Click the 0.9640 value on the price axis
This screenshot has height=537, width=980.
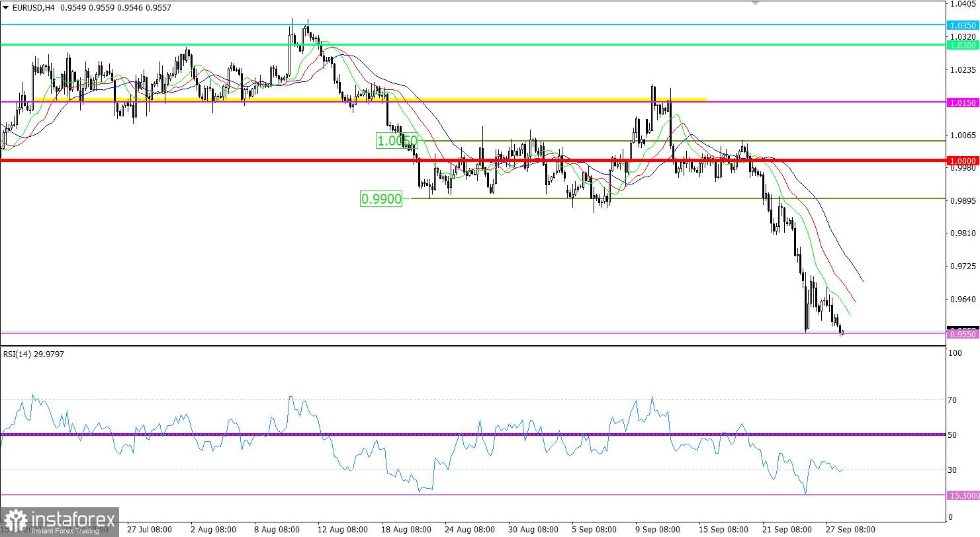click(x=961, y=299)
